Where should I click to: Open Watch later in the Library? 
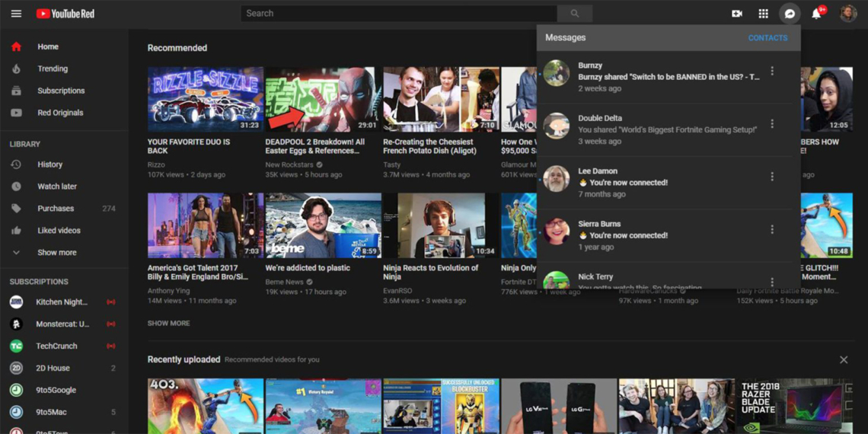click(x=57, y=187)
